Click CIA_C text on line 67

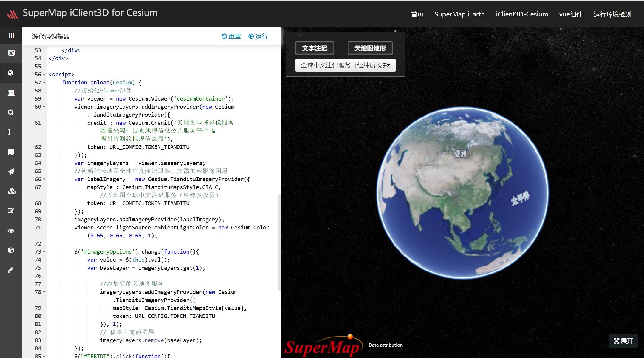[210, 187]
